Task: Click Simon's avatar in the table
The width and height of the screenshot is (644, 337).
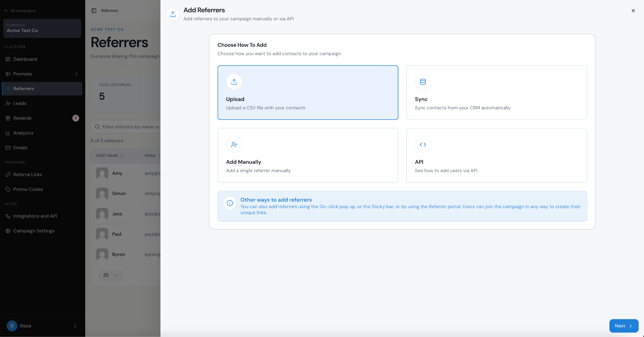Action: (102, 193)
